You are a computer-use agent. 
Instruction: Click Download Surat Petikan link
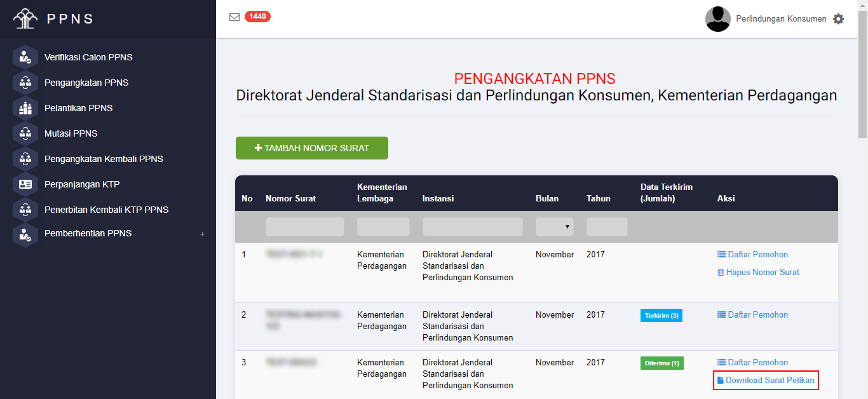click(x=766, y=381)
